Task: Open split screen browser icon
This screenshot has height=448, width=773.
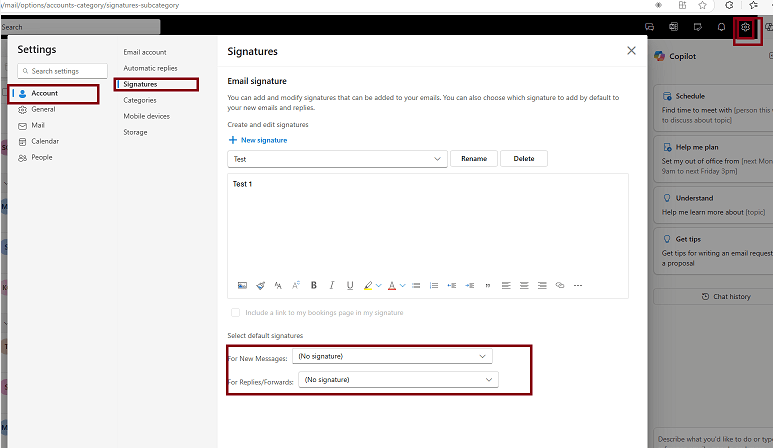Action: tap(682, 5)
